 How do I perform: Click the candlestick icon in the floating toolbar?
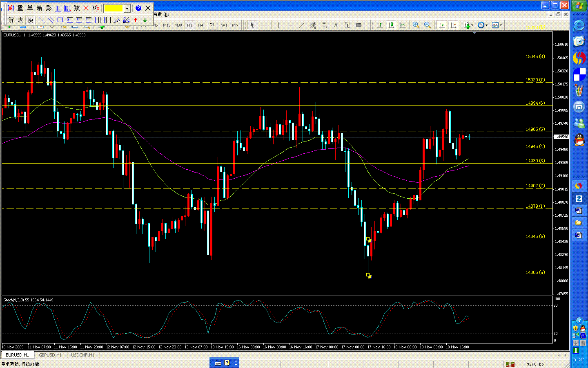coord(11,8)
